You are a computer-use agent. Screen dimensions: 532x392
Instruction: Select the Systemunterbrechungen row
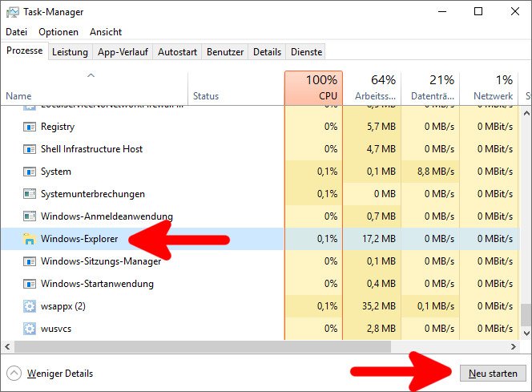point(260,194)
